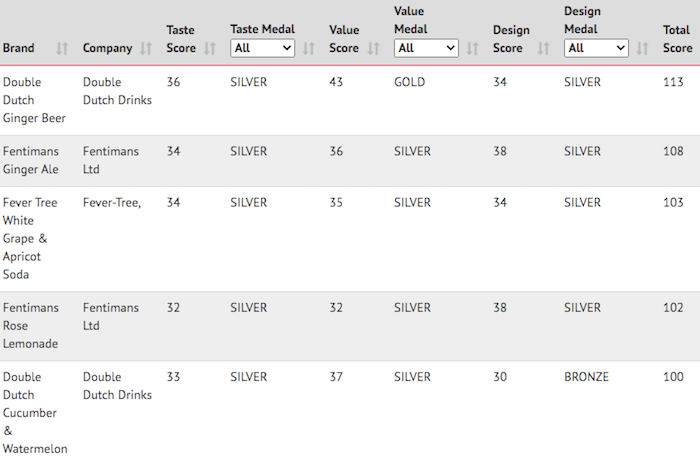Click the BRONZE design medal cell
Viewport: 700px width, 462px height.
pyautogui.click(x=586, y=377)
